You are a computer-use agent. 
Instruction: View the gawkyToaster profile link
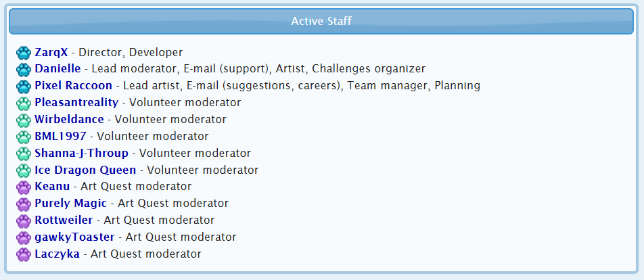[x=74, y=237]
